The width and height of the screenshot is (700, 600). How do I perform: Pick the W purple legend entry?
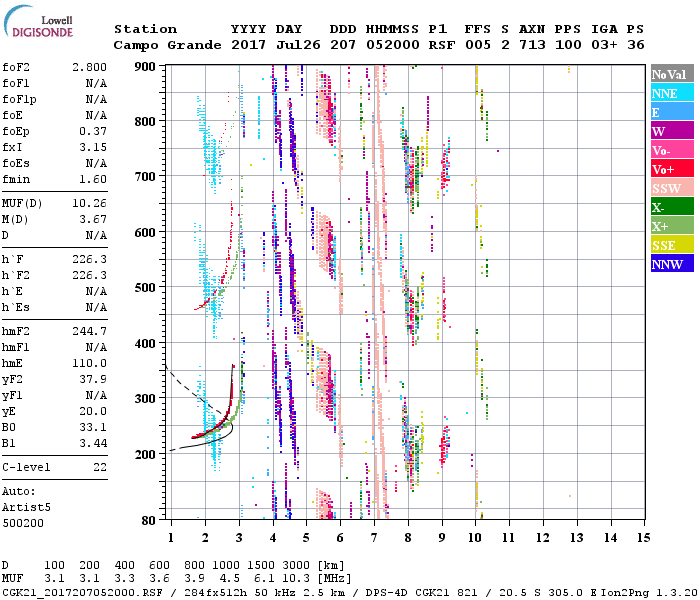click(672, 131)
